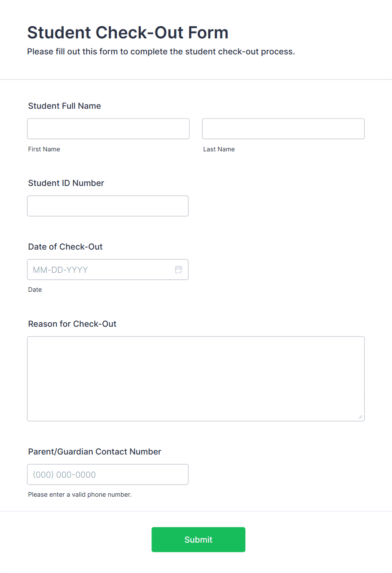Click the Reason for Check-Out label
Image resolution: width=392 pixels, height=573 pixels.
pos(72,324)
